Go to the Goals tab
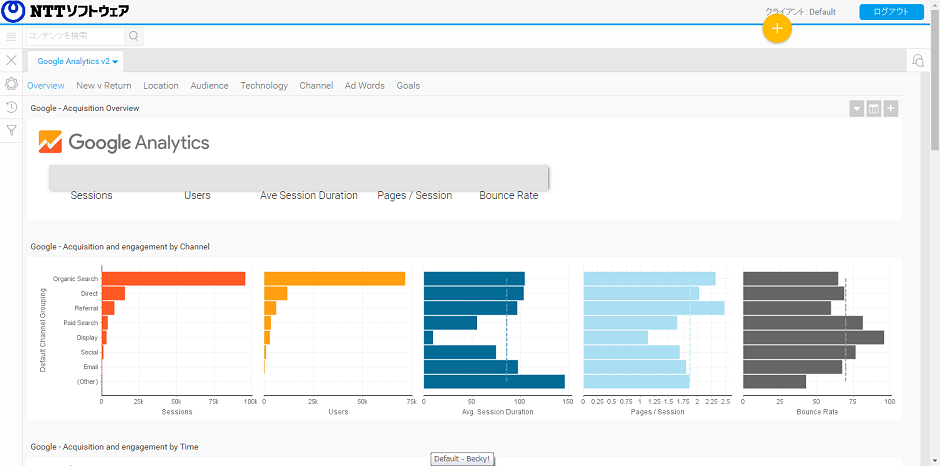The height and width of the screenshot is (466, 940). point(408,86)
